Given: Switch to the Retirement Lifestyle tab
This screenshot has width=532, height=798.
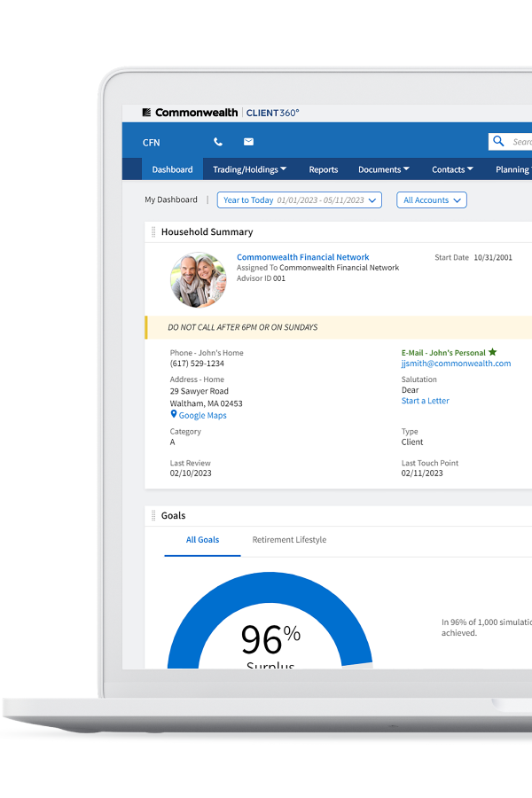Looking at the screenshot, I should pos(289,539).
